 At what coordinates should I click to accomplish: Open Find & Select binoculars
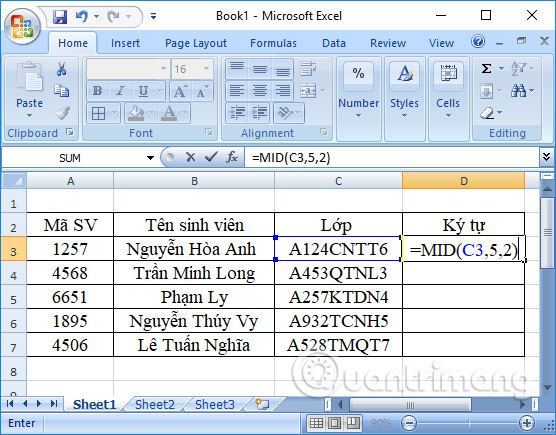tap(518, 91)
